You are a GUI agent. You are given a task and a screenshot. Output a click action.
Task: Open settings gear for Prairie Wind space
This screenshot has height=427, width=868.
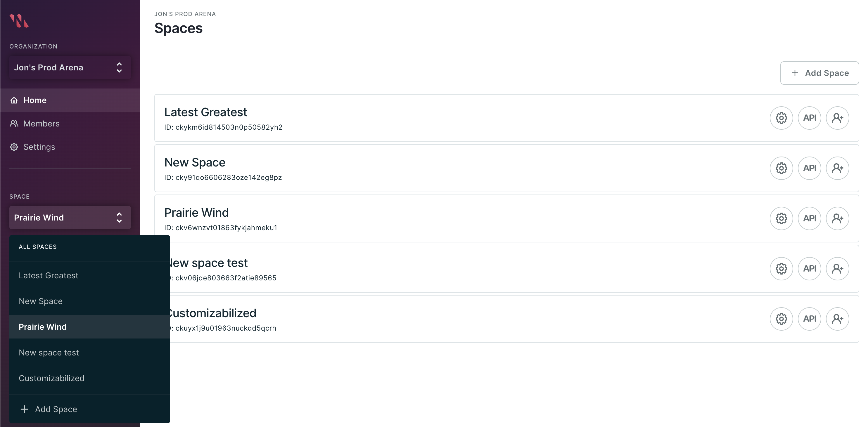pos(781,218)
